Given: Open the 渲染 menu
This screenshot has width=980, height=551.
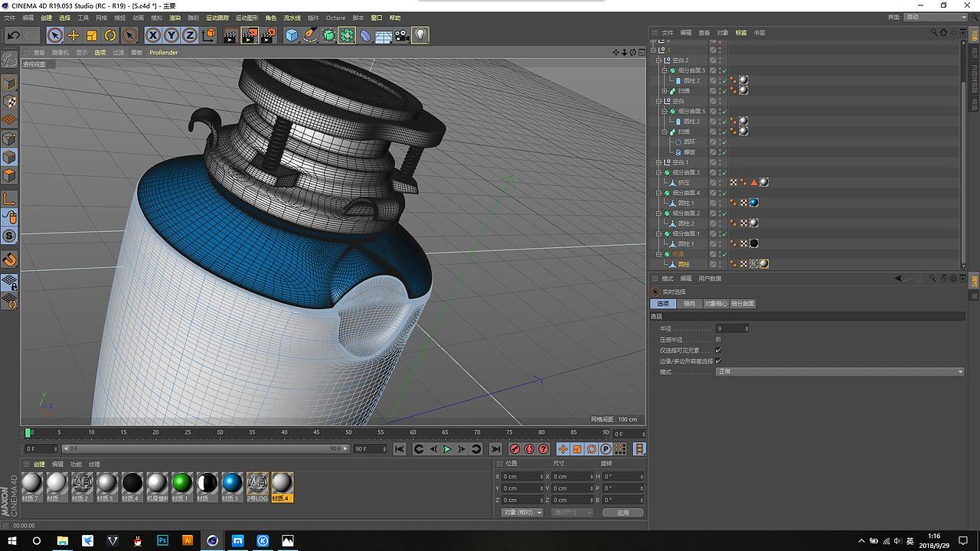Looking at the screenshot, I should pyautogui.click(x=175, y=18).
